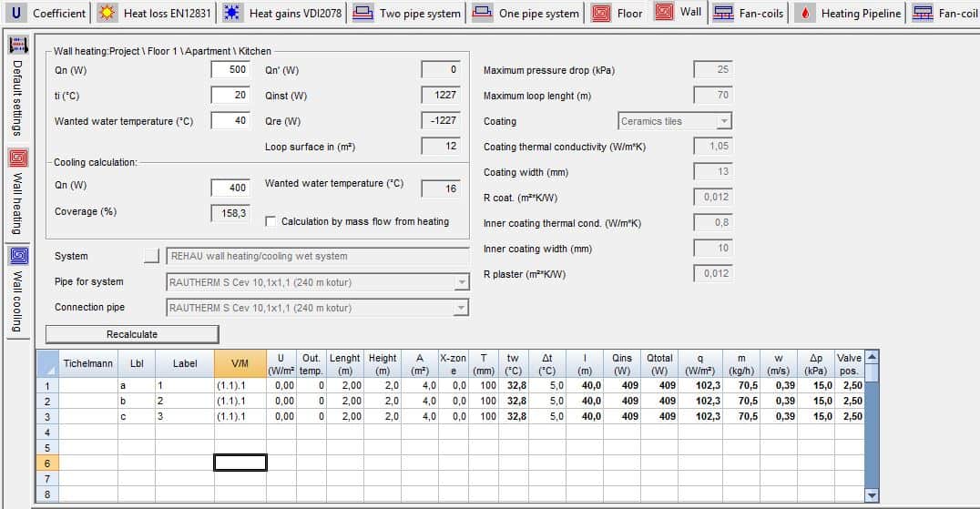Screen dimensions: 980x509
Task: Open the Coefficient tab U icon
Action: 15,13
